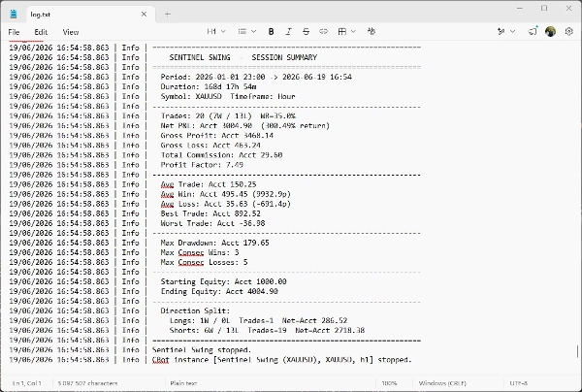Click the Direction Split: line

pos(195,310)
